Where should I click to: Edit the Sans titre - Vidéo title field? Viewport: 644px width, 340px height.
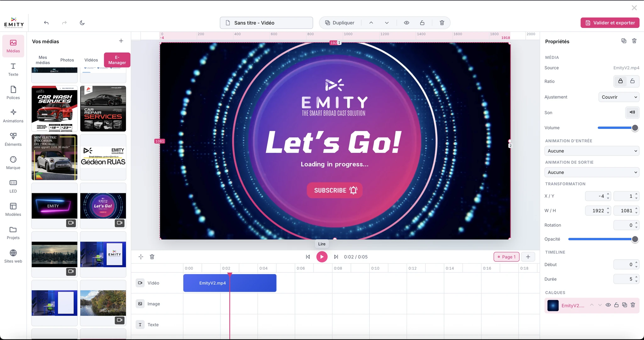tap(266, 23)
